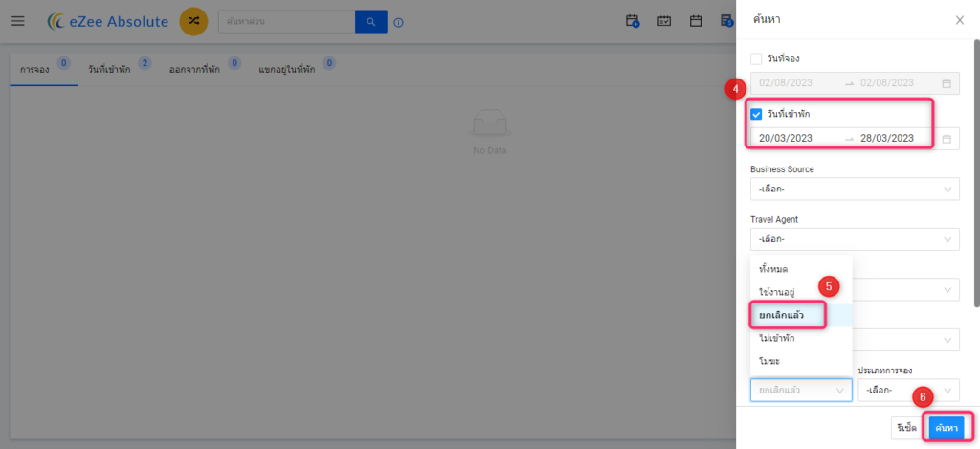Choose ไม่เข้าพัก in the status list

[x=801, y=338]
